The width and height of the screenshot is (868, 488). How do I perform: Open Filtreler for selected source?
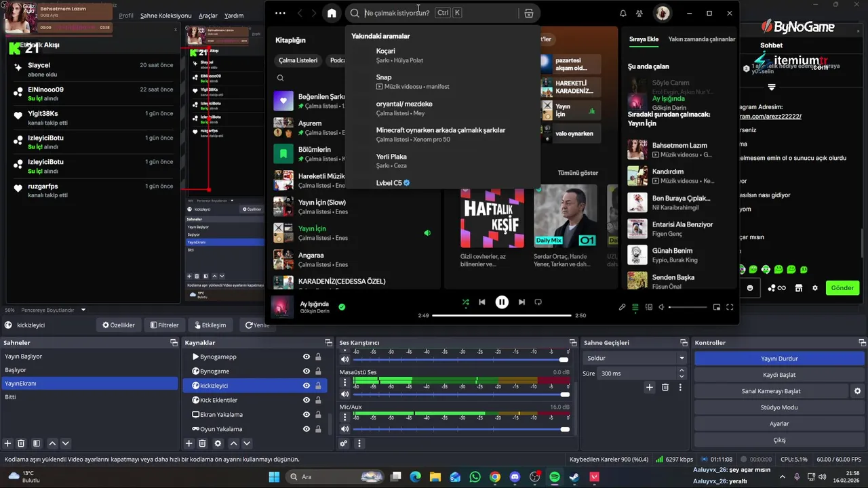pyautogui.click(x=165, y=325)
